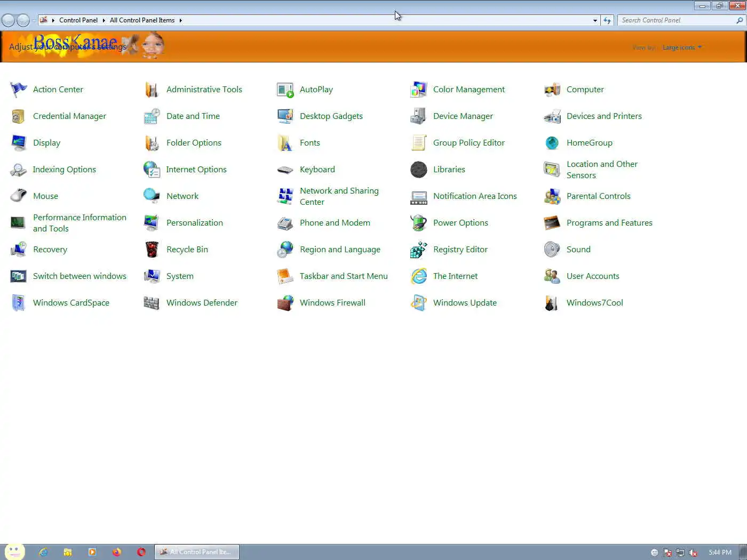The image size is (747, 560).
Task: Click the System link
Action: [x=180, y=276]
